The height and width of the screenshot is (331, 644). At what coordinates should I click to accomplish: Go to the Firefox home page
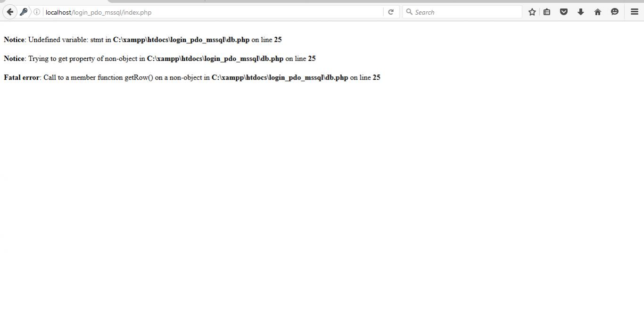[597, 12]
